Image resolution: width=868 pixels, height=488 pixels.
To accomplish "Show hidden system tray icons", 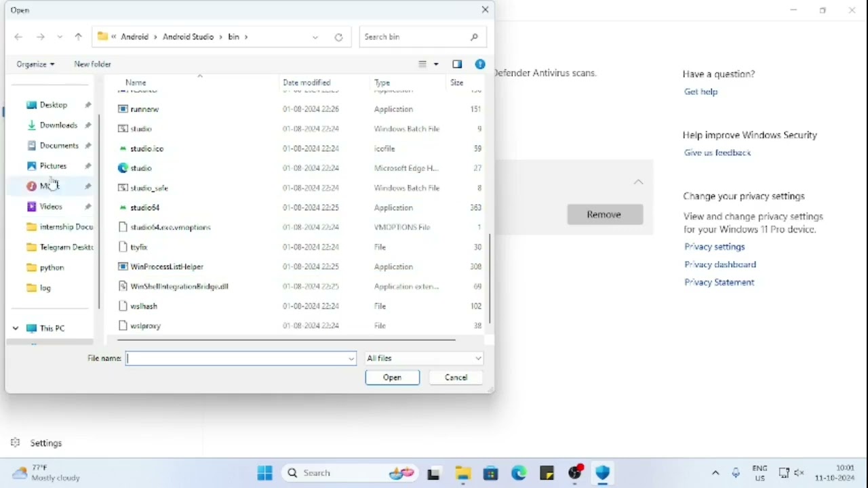I will coord(715,473).
